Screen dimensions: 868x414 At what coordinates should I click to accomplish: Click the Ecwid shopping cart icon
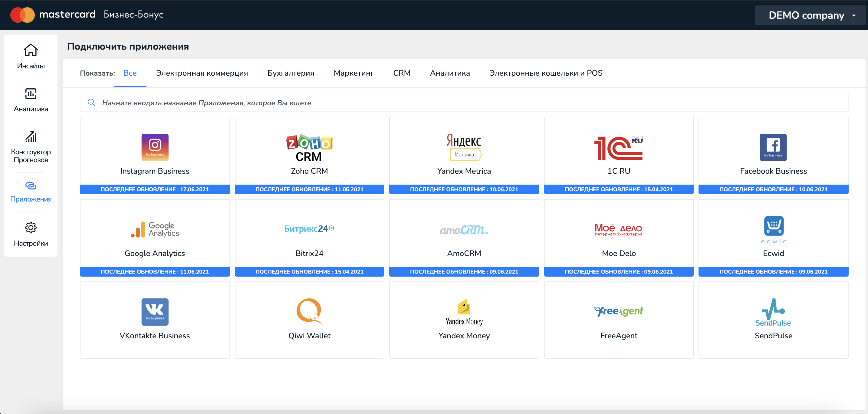point(773,226)
